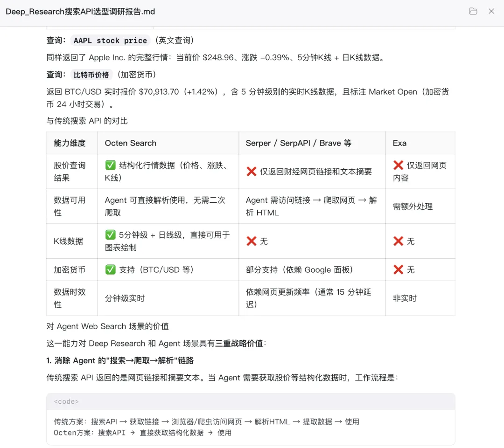Click the heading '对 Agent Web Search 场景的价值'
The width and height of the screenshot is (504, 448).
tap(107, 326)
